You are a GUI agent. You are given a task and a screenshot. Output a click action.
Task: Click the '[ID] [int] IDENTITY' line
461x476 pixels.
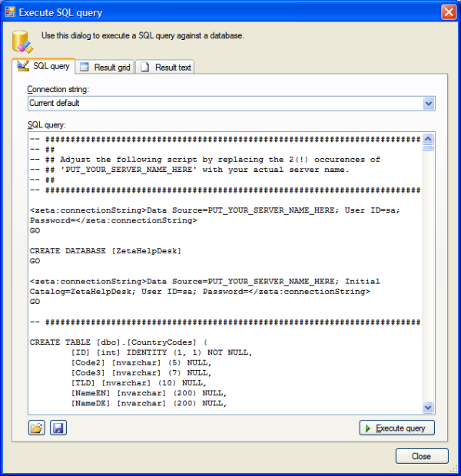pyautogui.click(x=161, y=352)
